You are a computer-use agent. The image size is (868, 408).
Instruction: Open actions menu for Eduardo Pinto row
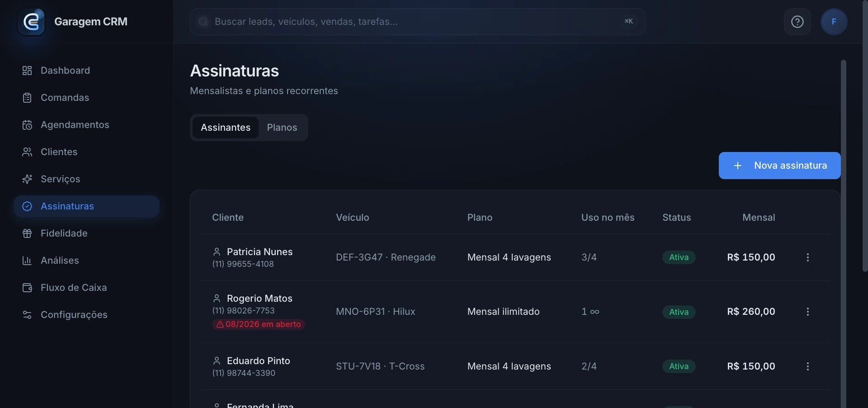807,366
